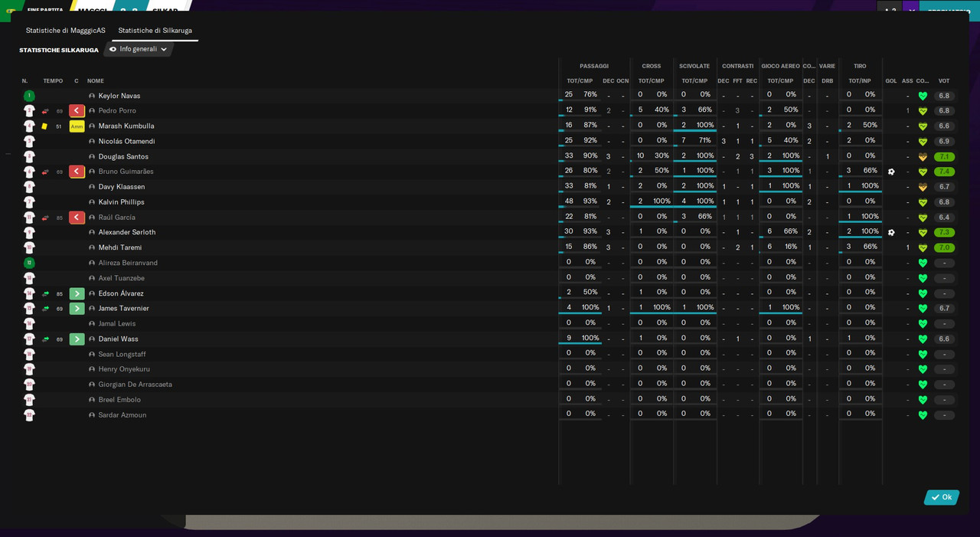Sort by the Nome column header
Viewport: 980px width, 537px height.
coord(96,81)
